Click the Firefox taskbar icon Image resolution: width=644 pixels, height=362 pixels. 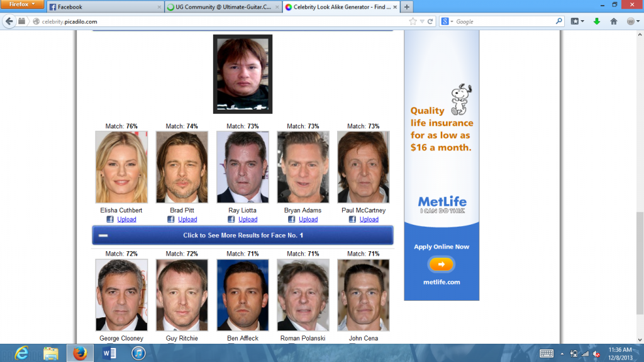click(80, 353)
